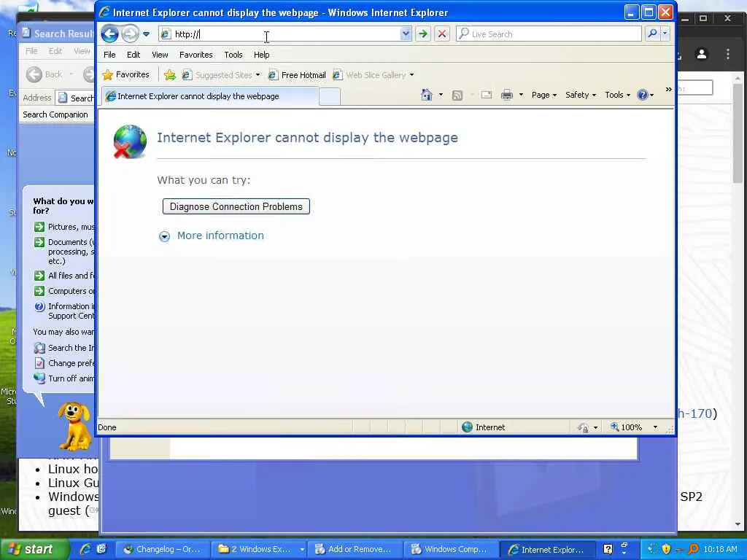Open a new blank tab
Viewport: 747px width, 560px height.
point(329,97)
